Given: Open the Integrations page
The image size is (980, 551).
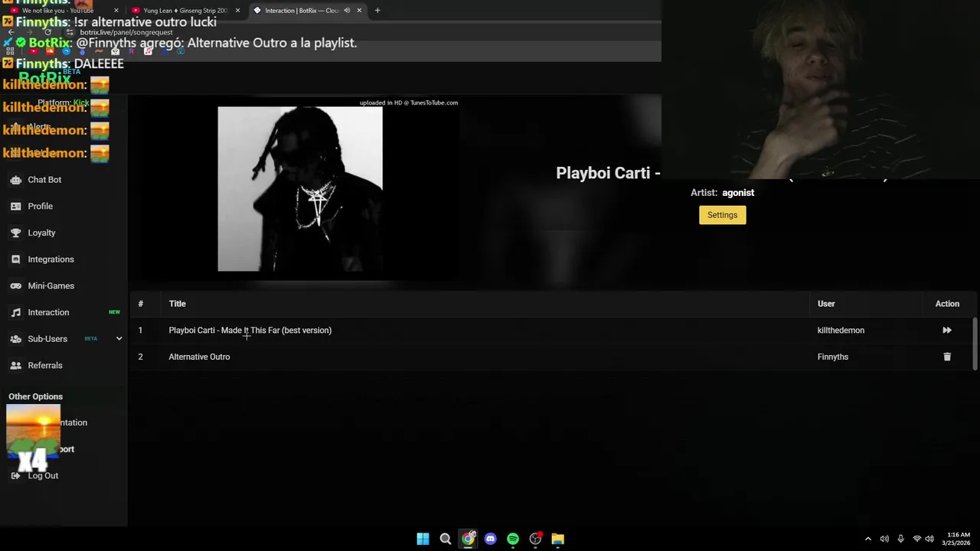Looking at the screenshot, I should coord(51,259).
